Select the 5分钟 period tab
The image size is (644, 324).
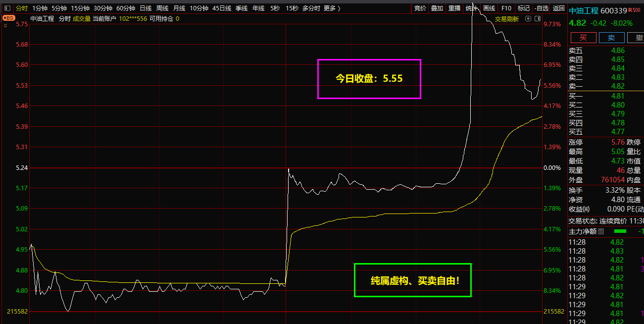click(x=59, y=8)
